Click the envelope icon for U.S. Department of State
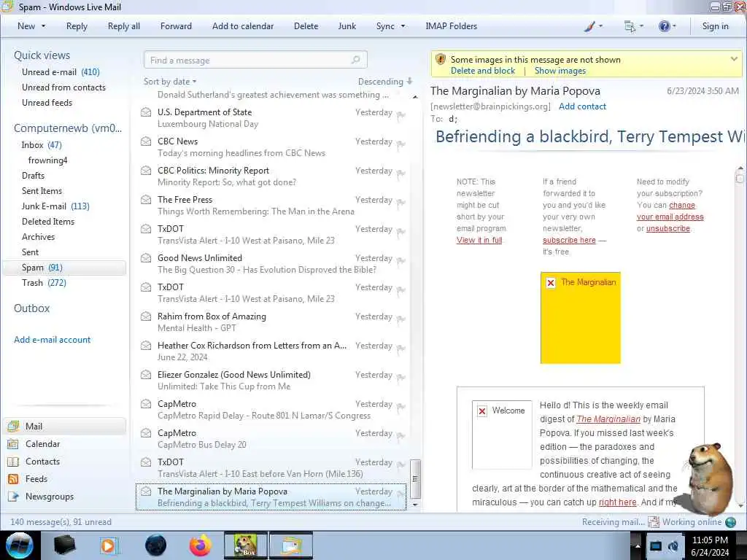 (146, 112)
